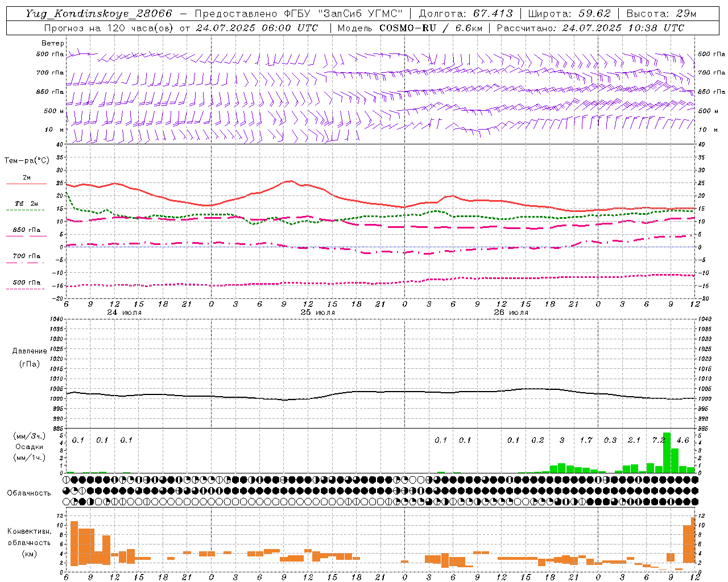The height and width of the screenshot is (582, 728).
Task: Click the (мм/3ч.) units label
Action: pyautogui.click(x=29, y=436)
